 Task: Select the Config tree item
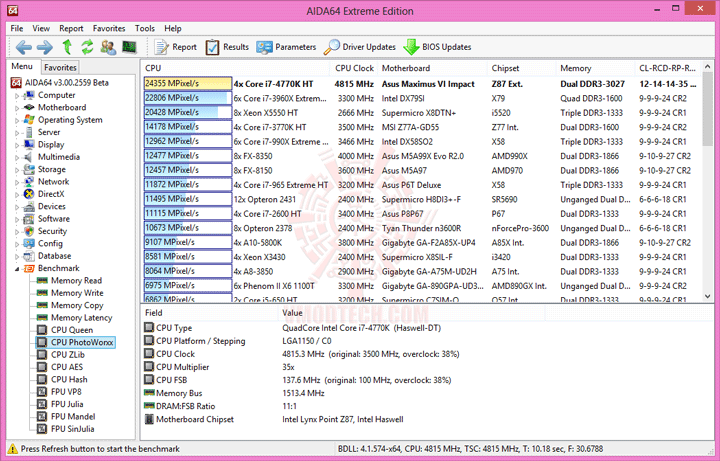[x=50, y=243]
